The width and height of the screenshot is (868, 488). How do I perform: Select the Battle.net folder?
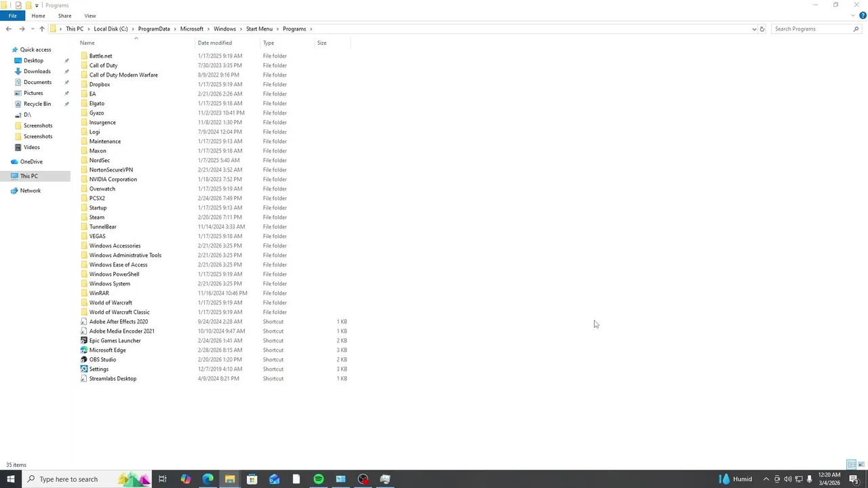[100, 56]
